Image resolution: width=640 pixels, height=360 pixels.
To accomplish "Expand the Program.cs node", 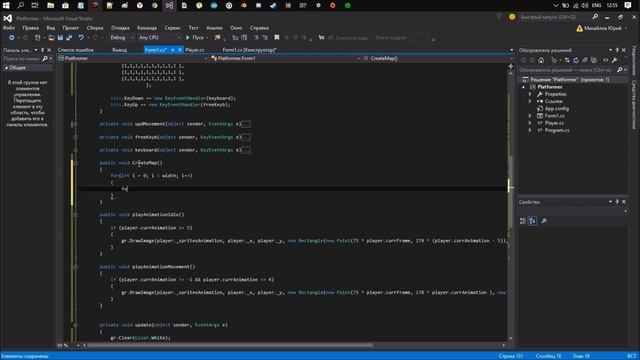I will 530,130.
